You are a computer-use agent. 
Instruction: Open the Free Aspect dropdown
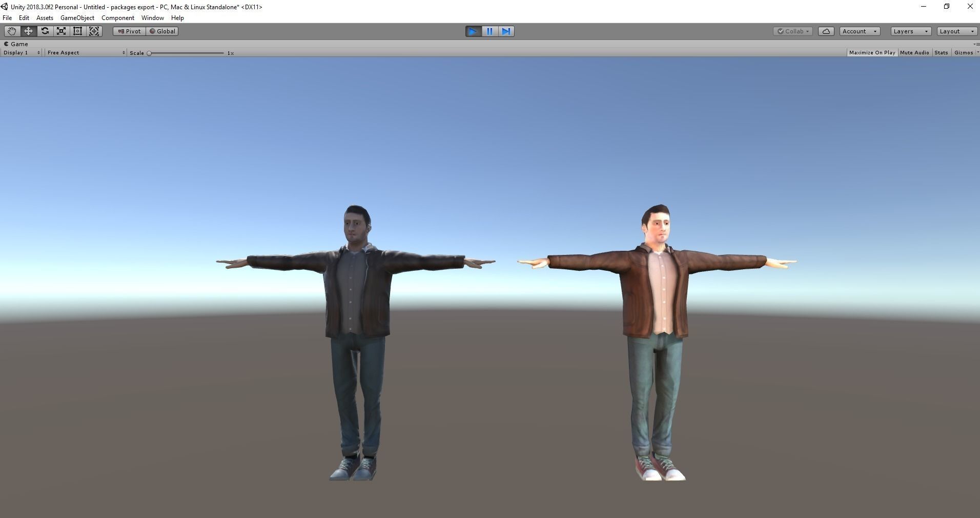point(85,52)
